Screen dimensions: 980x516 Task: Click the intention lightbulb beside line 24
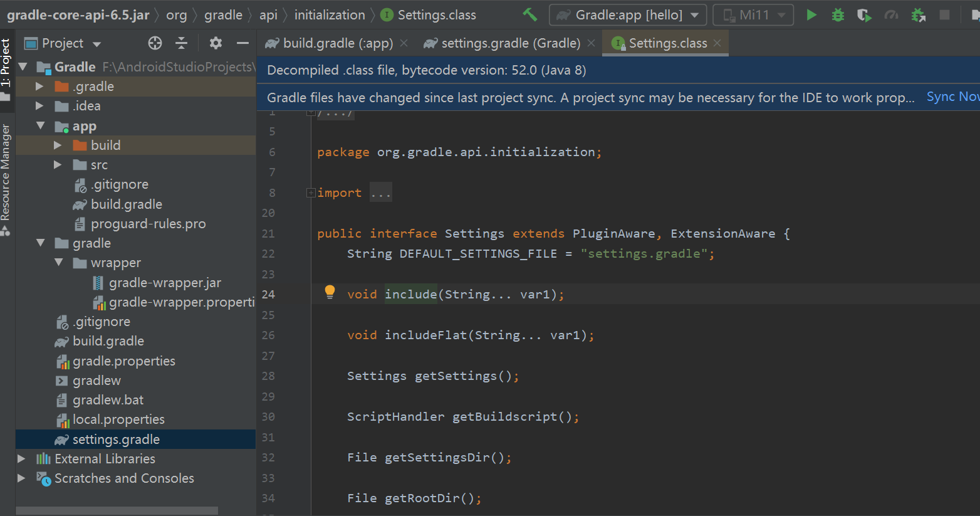coord(330,292)
